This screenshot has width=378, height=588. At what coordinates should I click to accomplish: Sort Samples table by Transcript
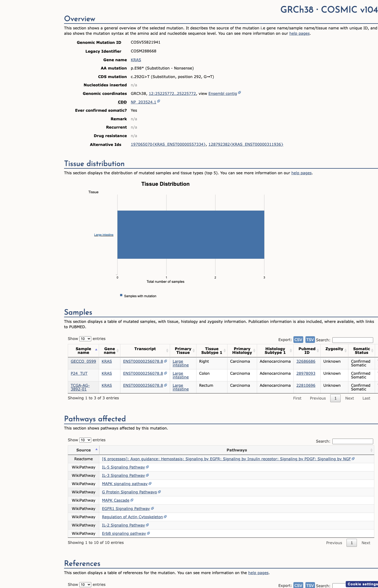(x=145, y=351)
